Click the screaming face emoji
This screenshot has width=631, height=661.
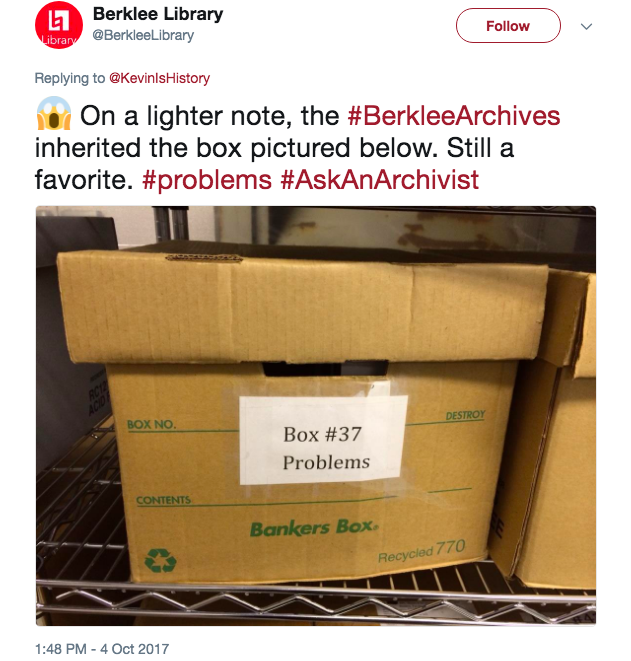[54, 114]
